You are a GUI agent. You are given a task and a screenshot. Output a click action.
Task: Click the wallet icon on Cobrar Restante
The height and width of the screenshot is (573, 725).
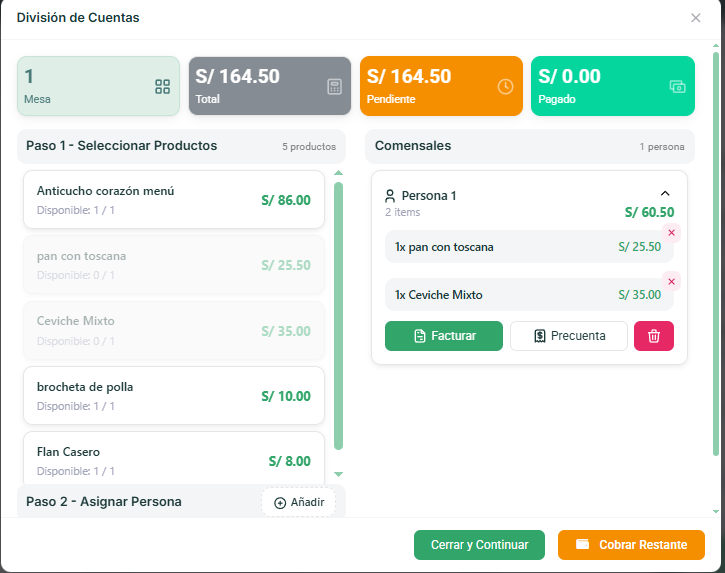583,544
